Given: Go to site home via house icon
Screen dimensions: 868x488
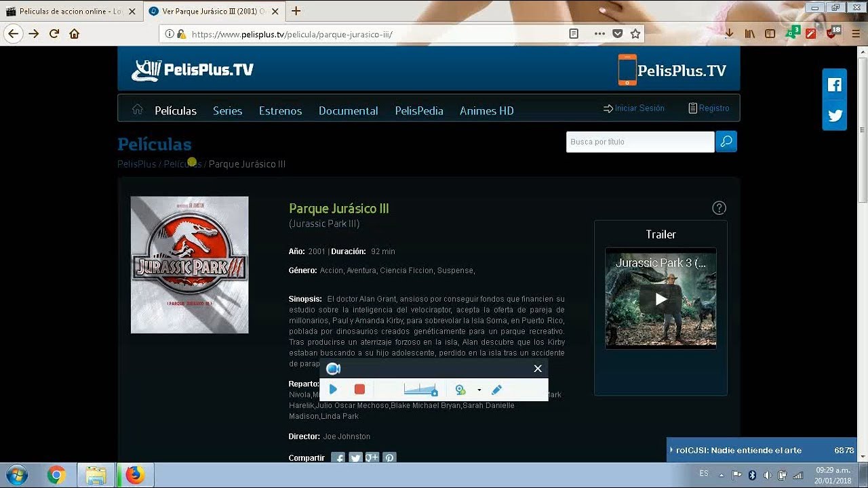Looking at the screenshot, I should [138, 109].
